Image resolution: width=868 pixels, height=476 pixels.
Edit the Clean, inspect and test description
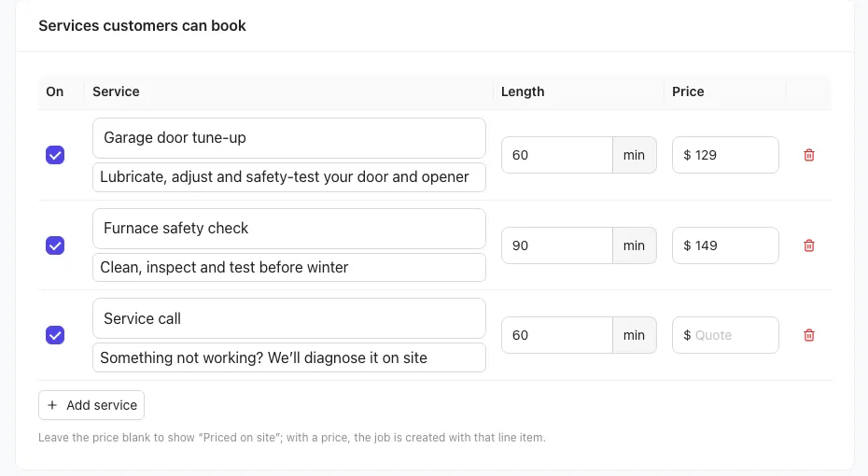pos(289,267)
